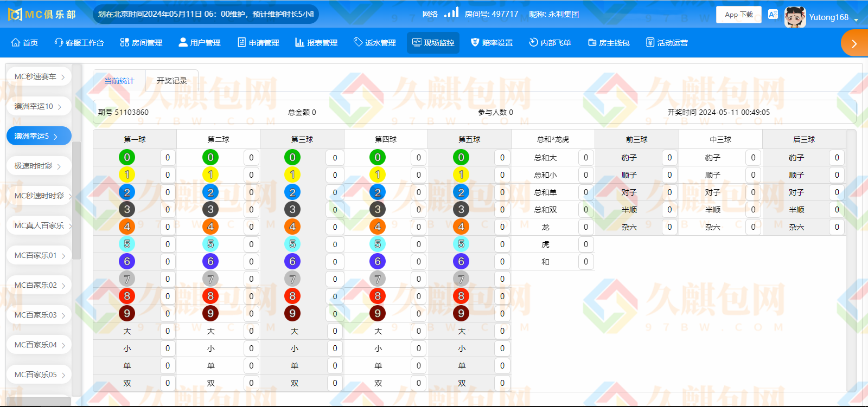Click yellow ball 1 in 第二球 column
This screenshot has height=407, width=868.
pyautogui.click(x=210, y=175)
